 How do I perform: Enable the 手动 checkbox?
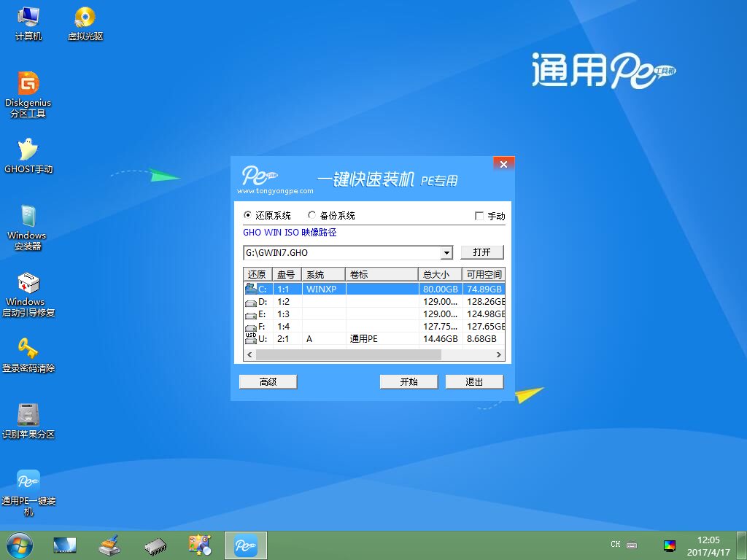pos(479,216)
